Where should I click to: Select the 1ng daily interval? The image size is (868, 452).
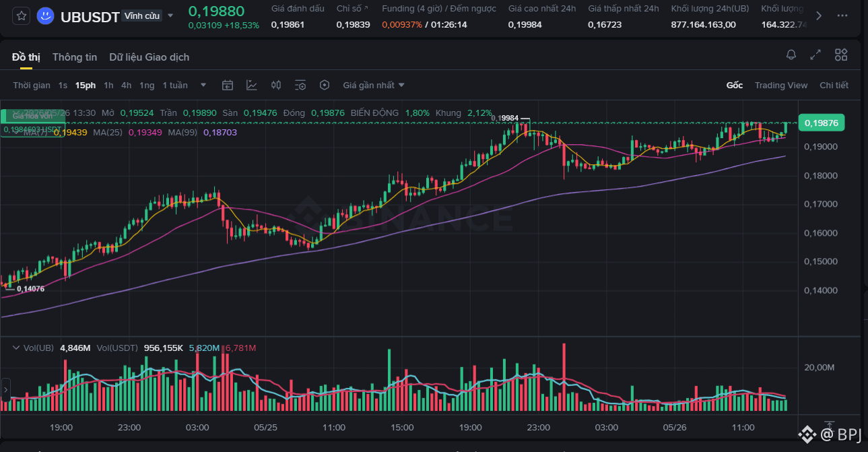[147, 85]
